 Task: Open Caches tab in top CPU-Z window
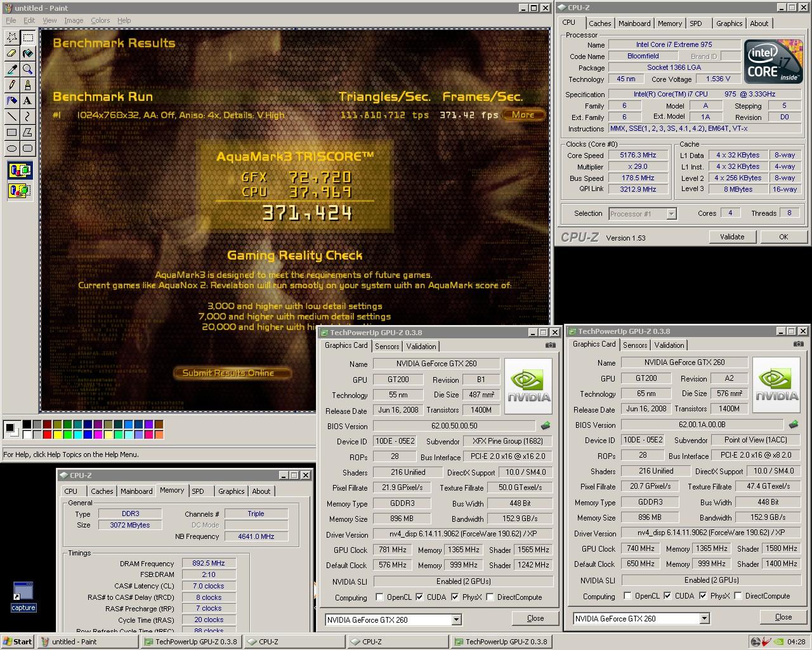pyautogui.click(x=599, y=23)
